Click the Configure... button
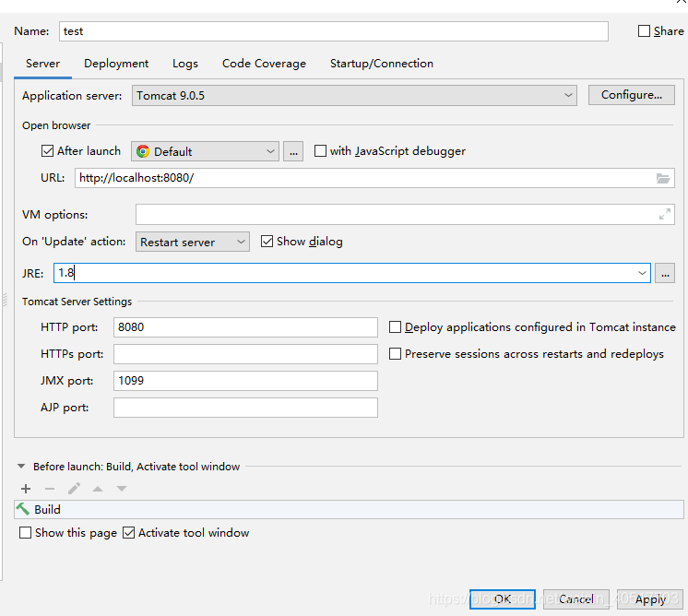The width and height of the screenshot is (688, 616). pyautogui.click(x=632, y=95)
